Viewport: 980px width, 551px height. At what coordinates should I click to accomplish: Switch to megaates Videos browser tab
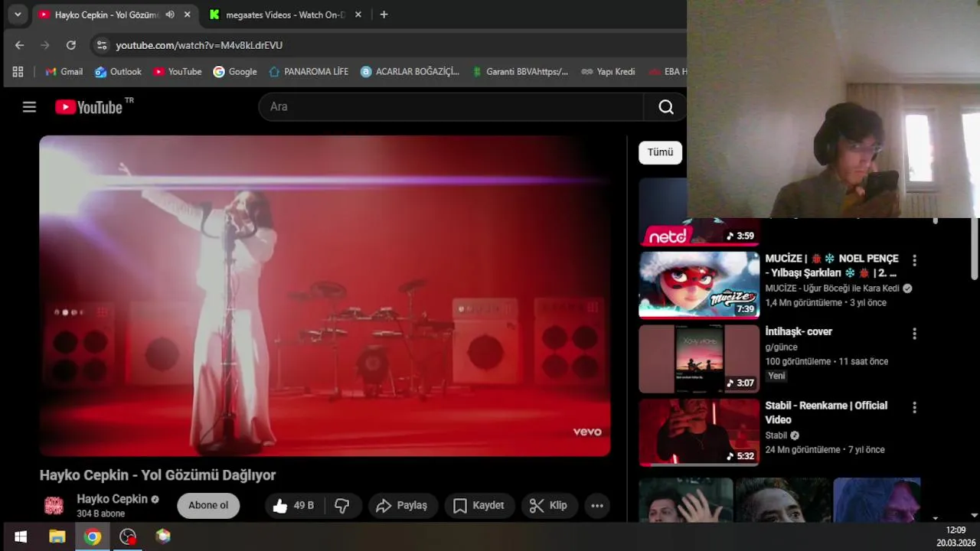pos(285,15)
